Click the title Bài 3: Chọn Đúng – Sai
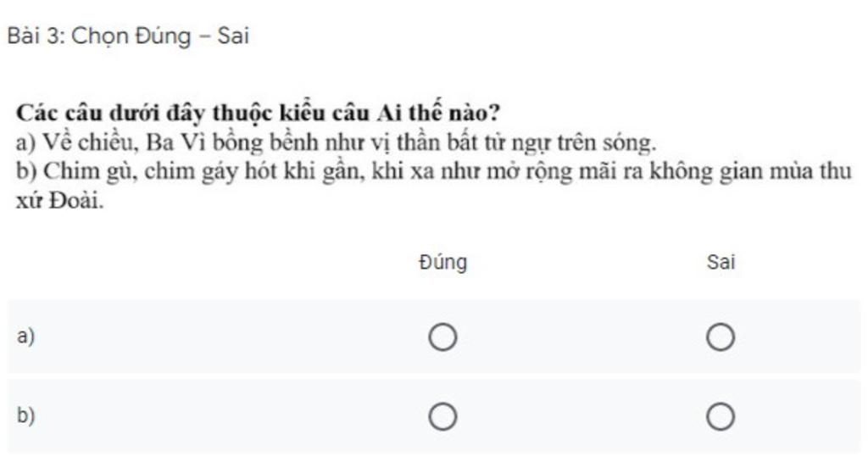Viewport: 868px width, 473px height. pyautogui.click(x=128, y=36)
